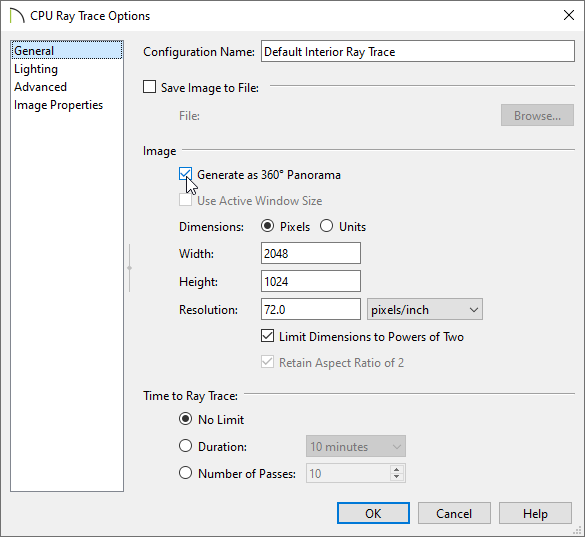The height and width of the screenshot is (537, 585).
Task: Toggle Limit Dimensions to Powers of Two
Action: point(267,336)
